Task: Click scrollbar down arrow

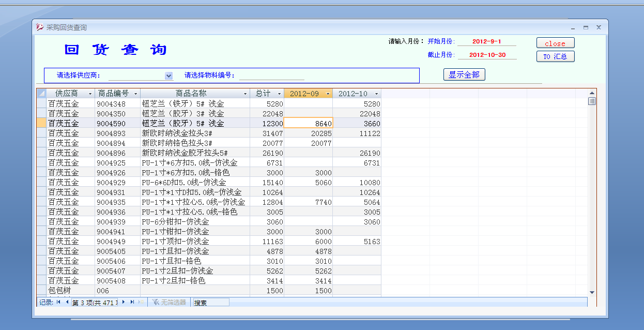Action: click(592, 293)
